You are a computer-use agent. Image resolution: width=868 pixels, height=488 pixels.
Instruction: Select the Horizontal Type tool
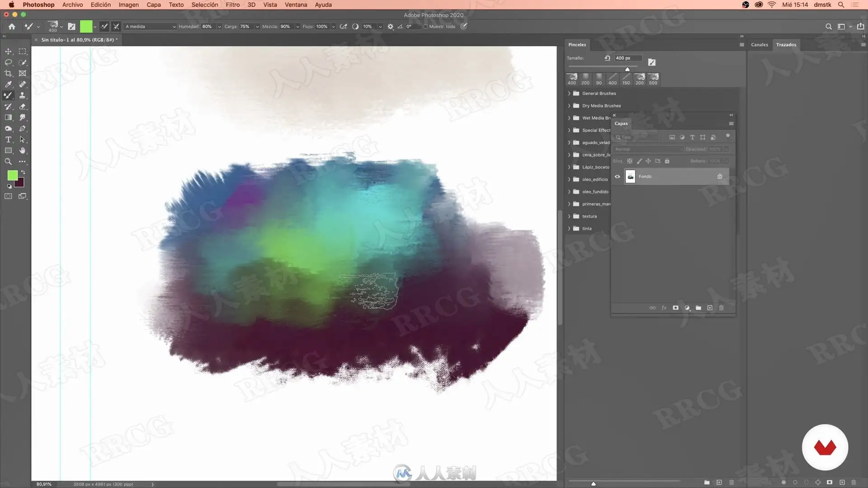pyautogui.click(x=8, y=140)
